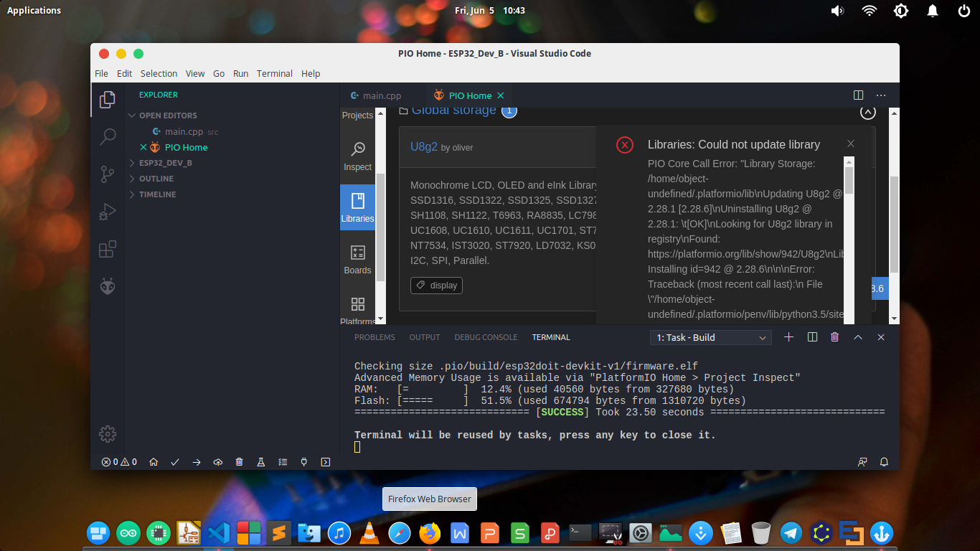Click PlatformIO remote upload cloud icon

(218, 462)
